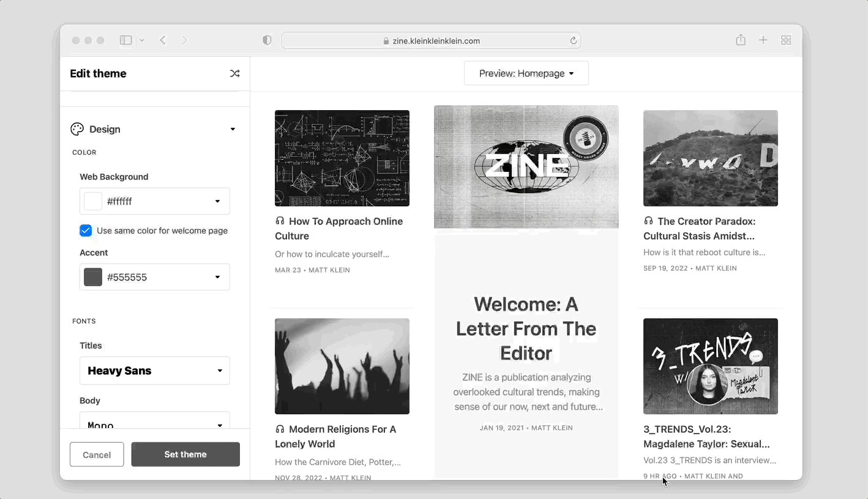The width and height of the screenshot is (868, 499).
Task: Click the Hollywood sign thumbnail
Action: tap(711, 158)
